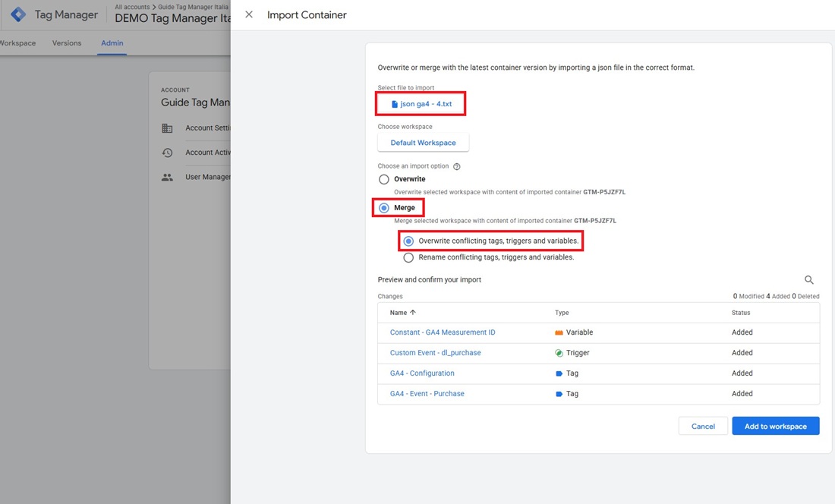Click the Trigger type label
Viewport: 835px width, 504px height.
(x=577, y=353)
